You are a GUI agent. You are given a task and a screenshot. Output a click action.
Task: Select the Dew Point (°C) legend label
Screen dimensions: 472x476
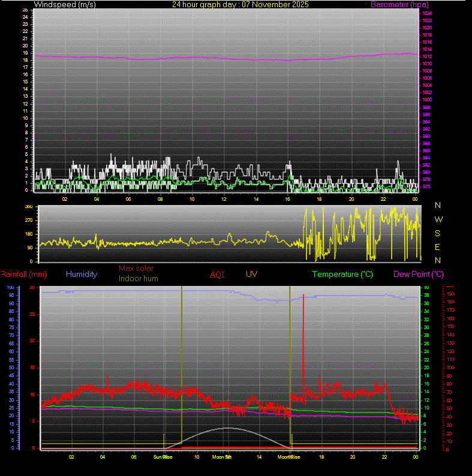pos(419,274)
